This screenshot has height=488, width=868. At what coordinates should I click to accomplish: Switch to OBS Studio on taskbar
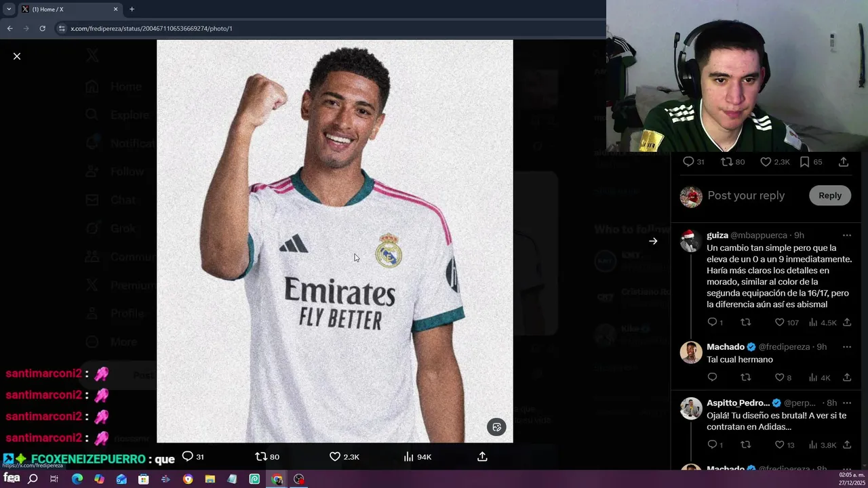(x=298, y=479)
